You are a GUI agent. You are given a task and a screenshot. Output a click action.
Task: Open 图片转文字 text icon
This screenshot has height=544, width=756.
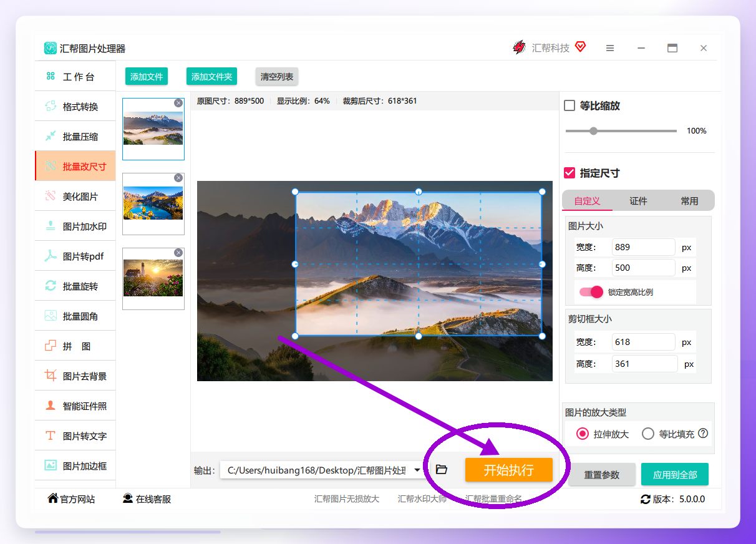pos(51,435)
